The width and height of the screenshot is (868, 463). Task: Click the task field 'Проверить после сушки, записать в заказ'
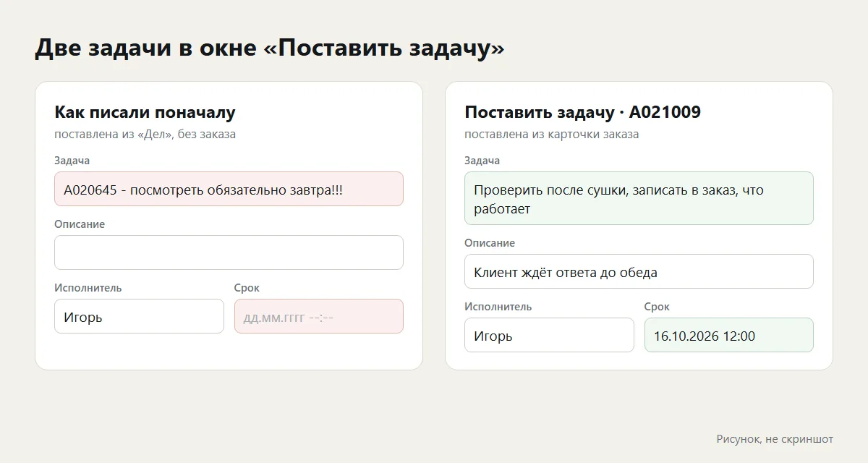(x=639, y=198)
